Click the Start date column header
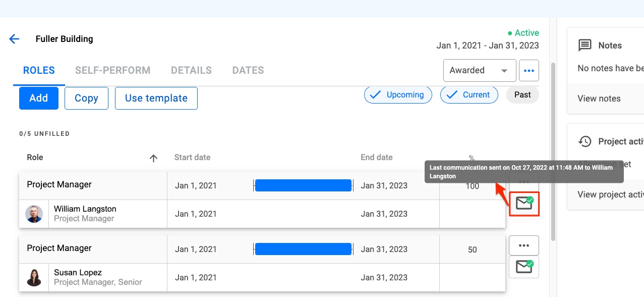This screenshot has height=297, width=644. tap(193, 158)
